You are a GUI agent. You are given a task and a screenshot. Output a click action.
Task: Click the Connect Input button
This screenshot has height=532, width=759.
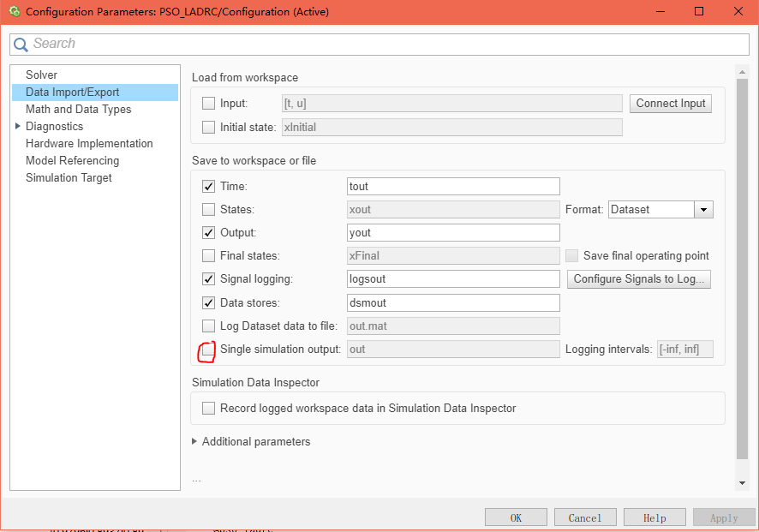point(671,104)
